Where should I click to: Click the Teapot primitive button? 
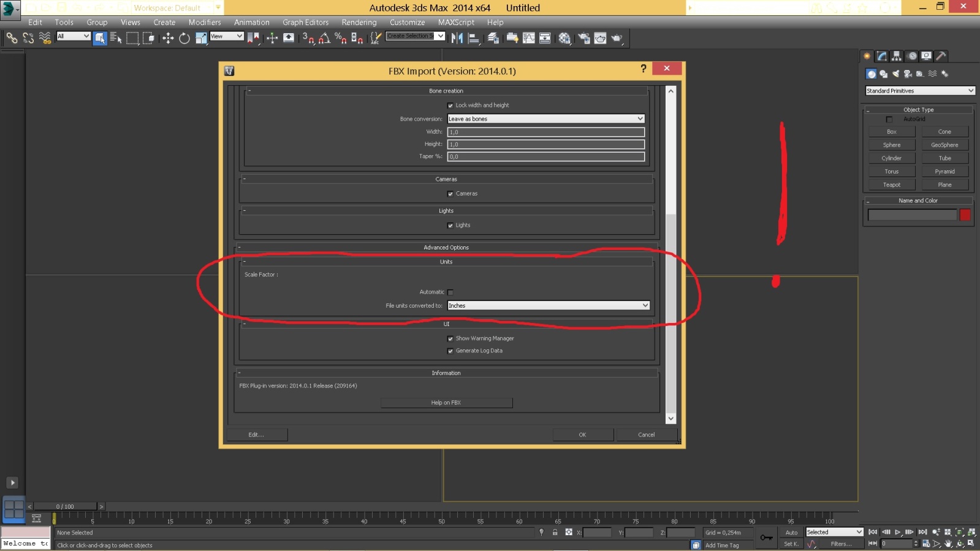(x=892, y=184)
